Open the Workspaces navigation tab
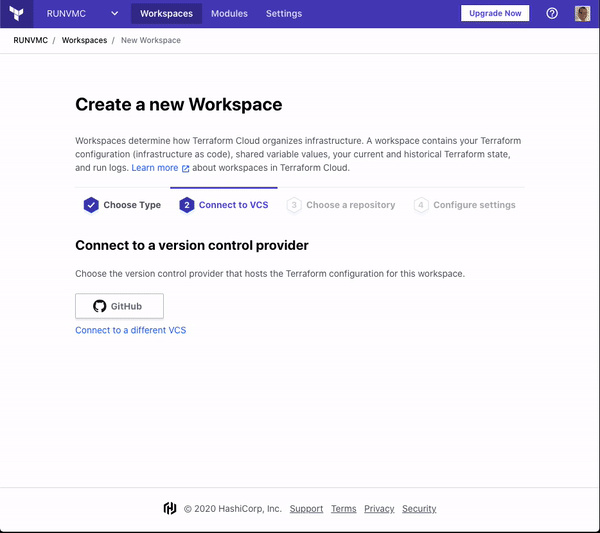 point(166,14)
